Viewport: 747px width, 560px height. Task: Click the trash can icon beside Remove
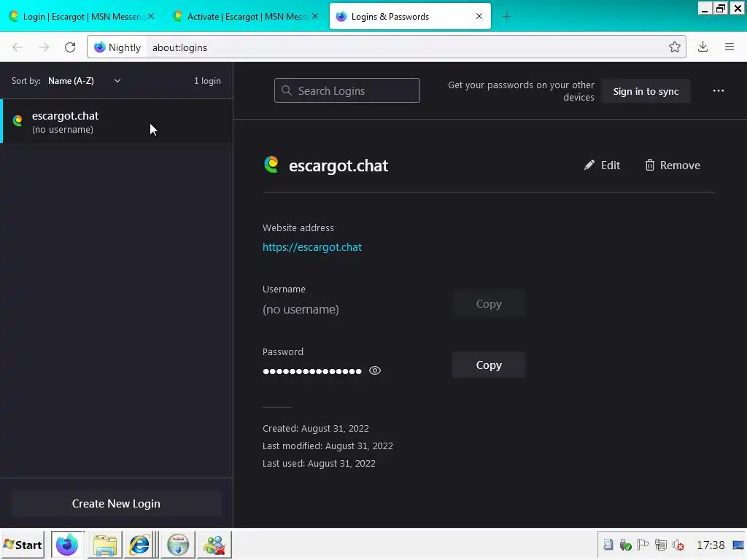tap(650, 166)
